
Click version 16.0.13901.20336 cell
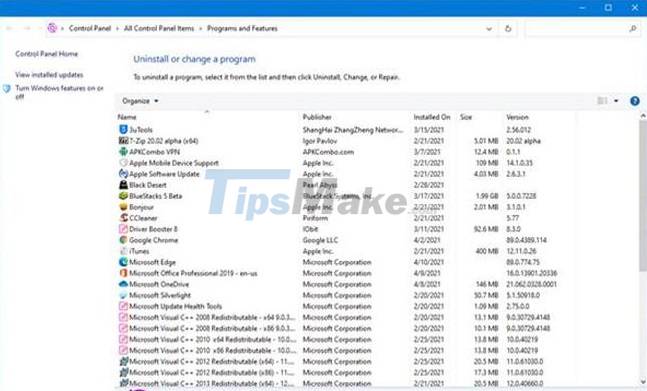532,273
